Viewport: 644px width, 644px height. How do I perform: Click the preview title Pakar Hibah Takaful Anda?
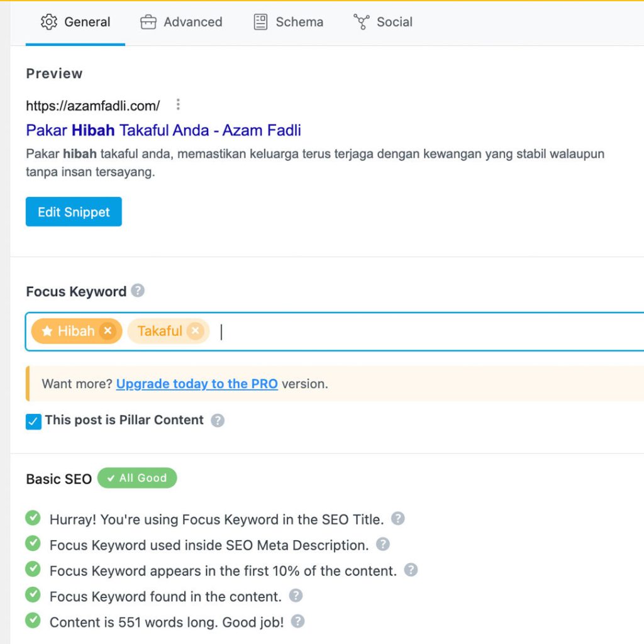[164, 130]
